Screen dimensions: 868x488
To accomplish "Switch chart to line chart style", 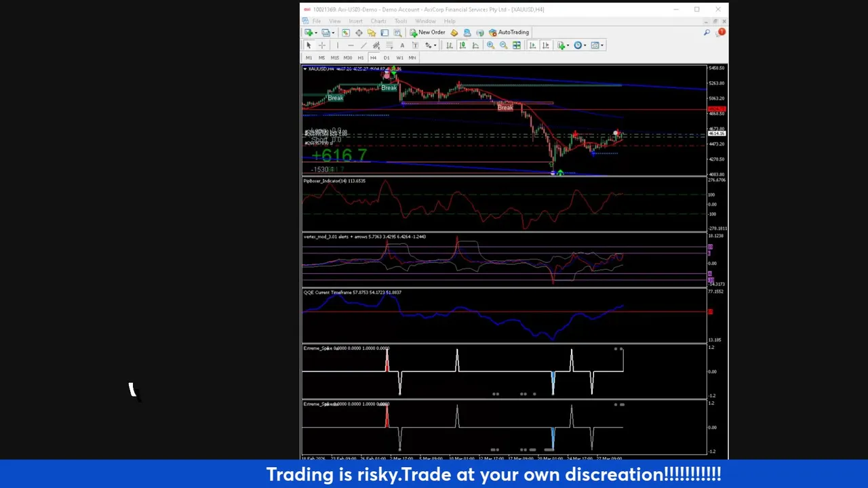I will pos(475,45).
